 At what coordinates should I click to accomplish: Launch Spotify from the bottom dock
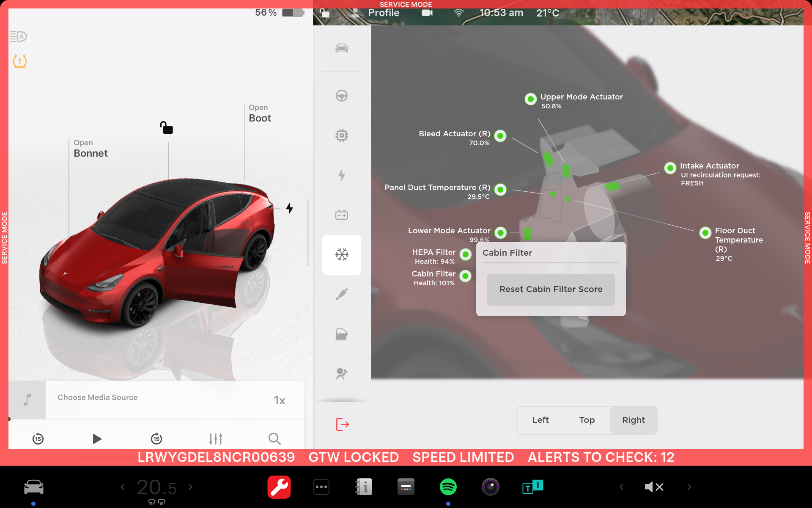tap(448, 487)
